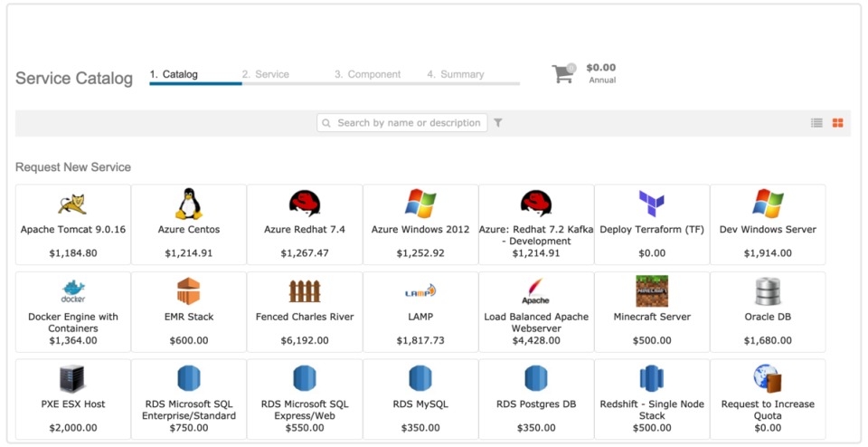Go to the 4. Summary step
Viewport: 868px width, 447px height.
coord(456,74)
